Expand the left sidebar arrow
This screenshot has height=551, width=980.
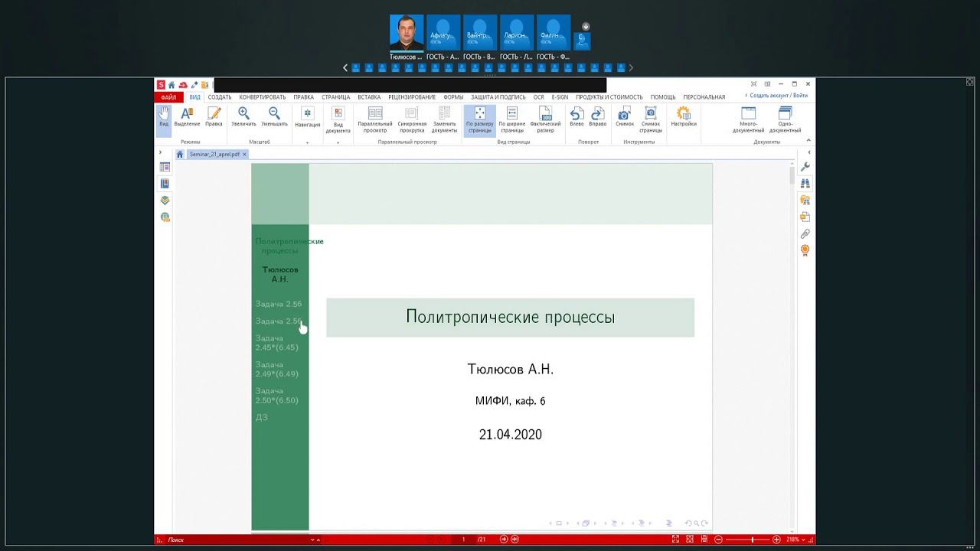tap(160, 153)
